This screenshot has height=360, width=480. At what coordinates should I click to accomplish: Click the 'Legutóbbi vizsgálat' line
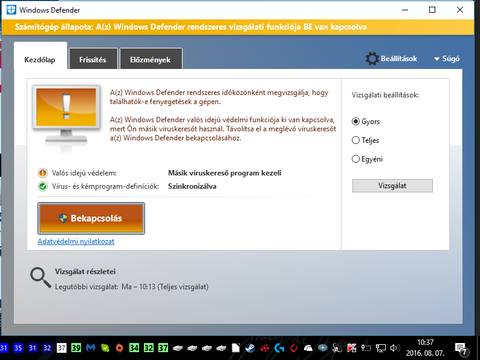click(132, 287)
